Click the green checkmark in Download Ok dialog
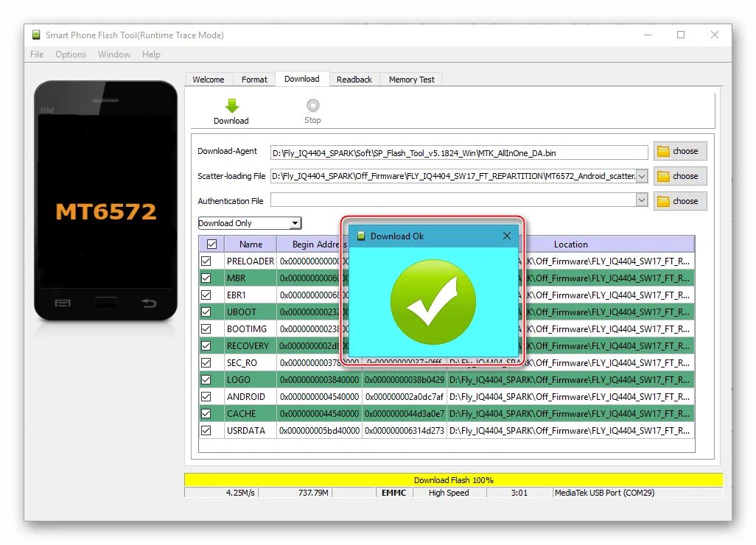756x545 pixels. [x=433, y=302]
